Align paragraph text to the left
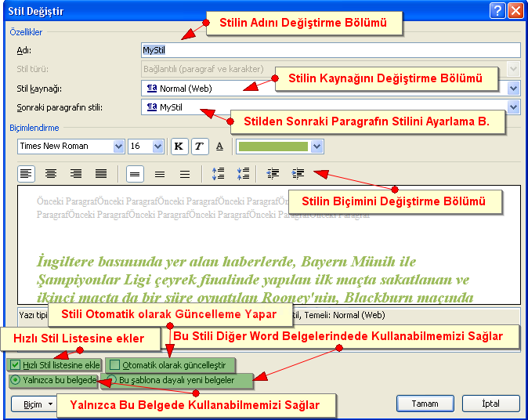This screenshot has height=420, width=528. [x=27, y=174]
